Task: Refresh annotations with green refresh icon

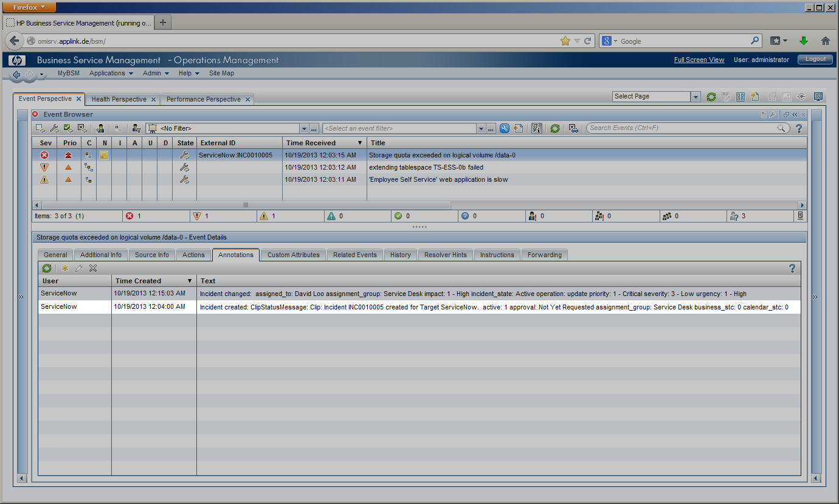Action: pos(47,268)
